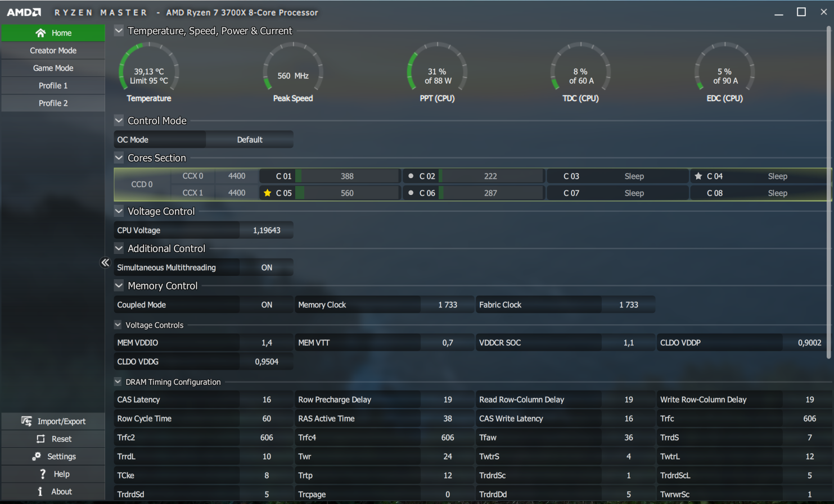Click the MEM VTT value 0,7
Image resolution: width=834 pixels, height=504 pixels.
[448, 342]
